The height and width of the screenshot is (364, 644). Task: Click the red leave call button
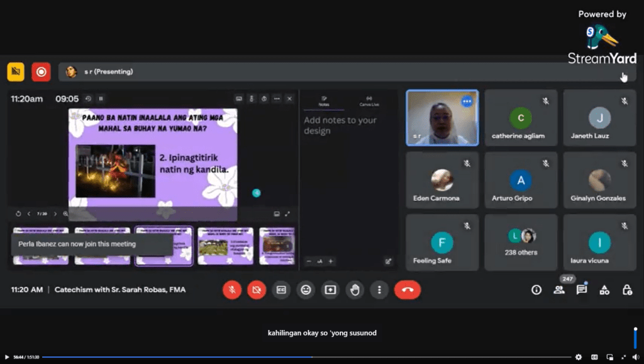click(x=408, y=290)
